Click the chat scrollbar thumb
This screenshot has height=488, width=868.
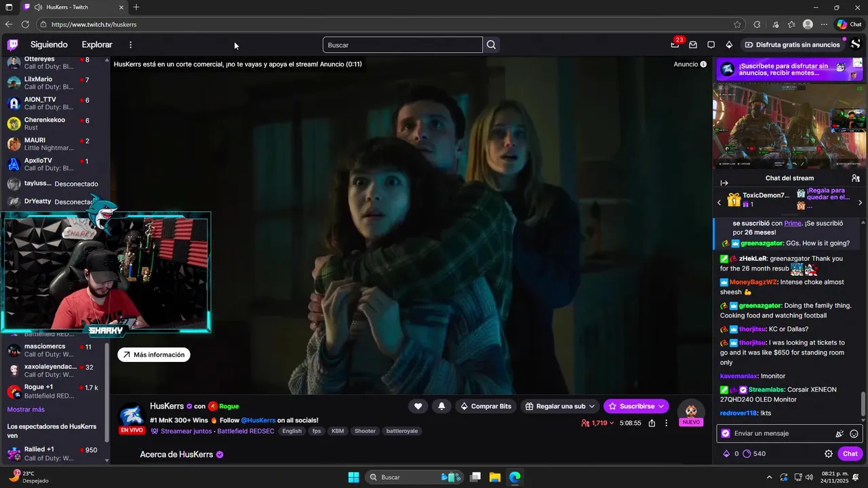[x=863, y=405]
